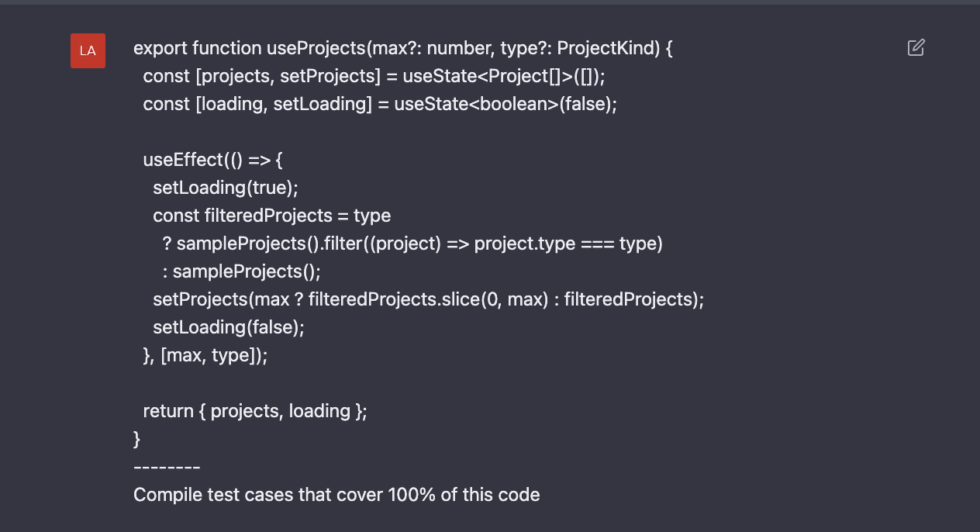This screenshot has width=980, height=532.
Task: Click the red LA user avatar
Action: click(88, 51)
